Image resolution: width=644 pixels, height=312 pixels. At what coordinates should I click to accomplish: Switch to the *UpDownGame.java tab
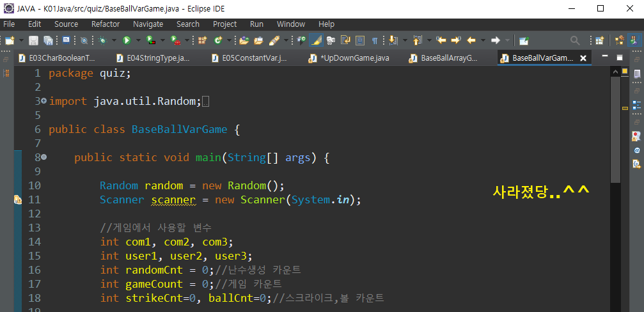tap(349, 58)
